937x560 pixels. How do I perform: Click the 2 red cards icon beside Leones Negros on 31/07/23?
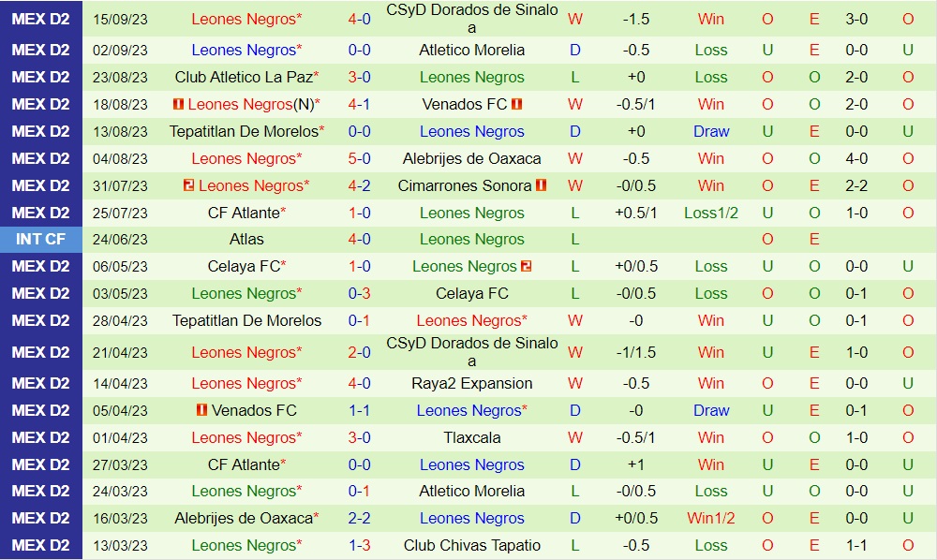coord(188,185)
